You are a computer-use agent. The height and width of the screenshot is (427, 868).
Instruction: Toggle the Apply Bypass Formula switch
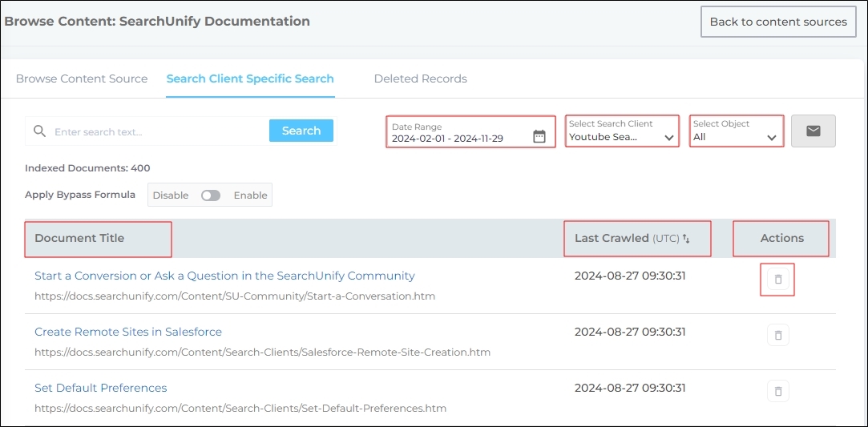coord(211,195)
